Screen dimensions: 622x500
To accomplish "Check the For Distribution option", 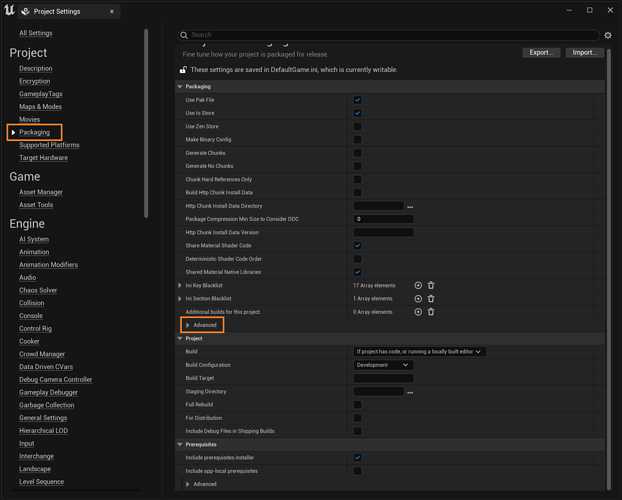I will tap(357, 418).
